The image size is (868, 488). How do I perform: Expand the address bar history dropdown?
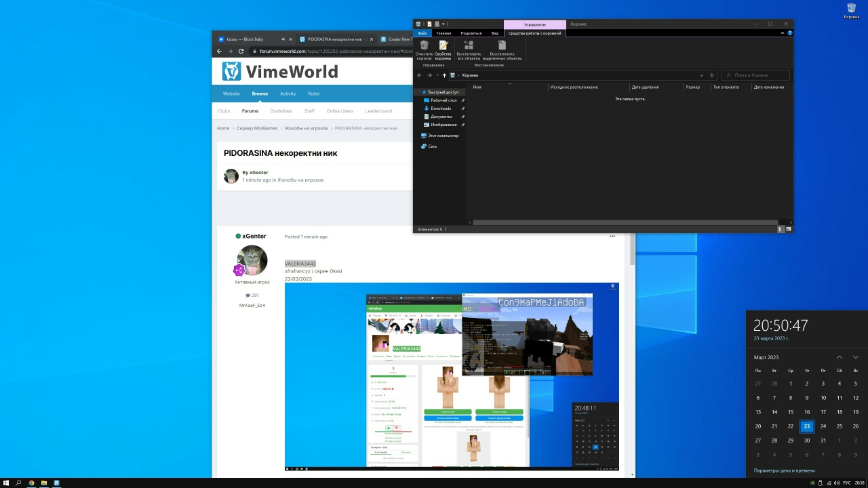[x=703, y=75]
